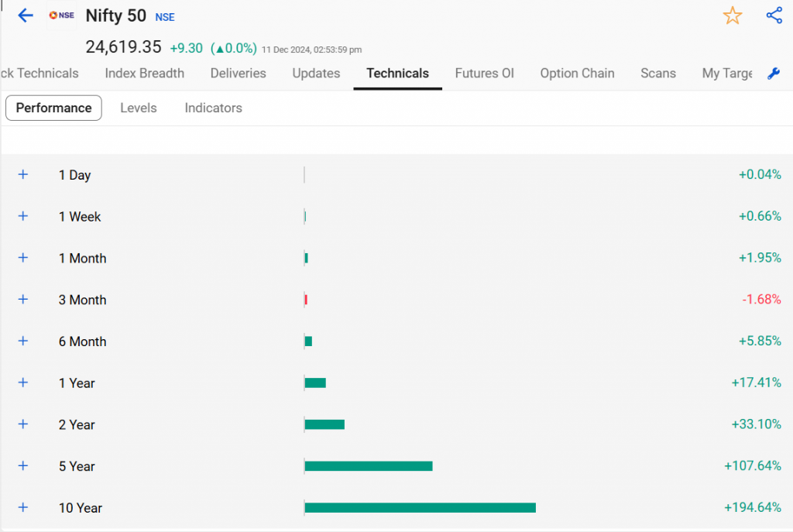
Task: Click the 3 Month label
Action: pos(82,300)
